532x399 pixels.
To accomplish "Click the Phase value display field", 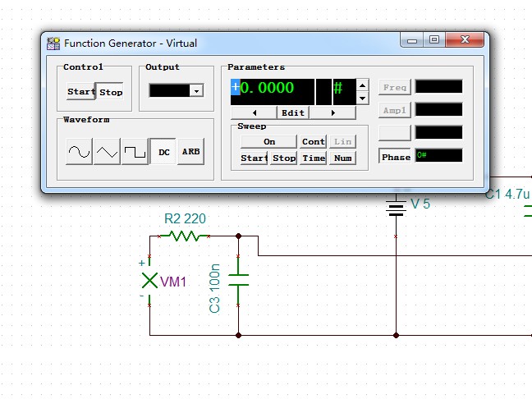I will pos(438,155).
